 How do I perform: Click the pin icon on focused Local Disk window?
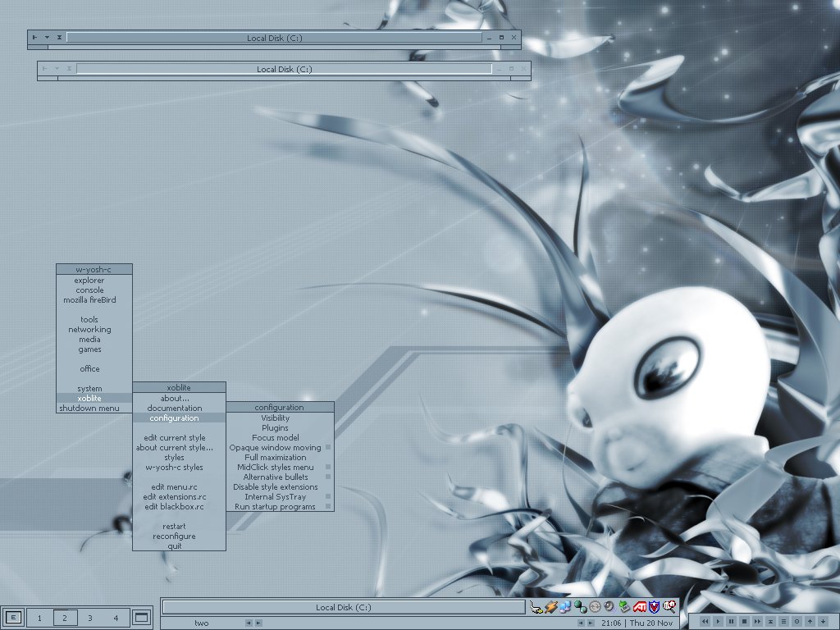[34, 38]
